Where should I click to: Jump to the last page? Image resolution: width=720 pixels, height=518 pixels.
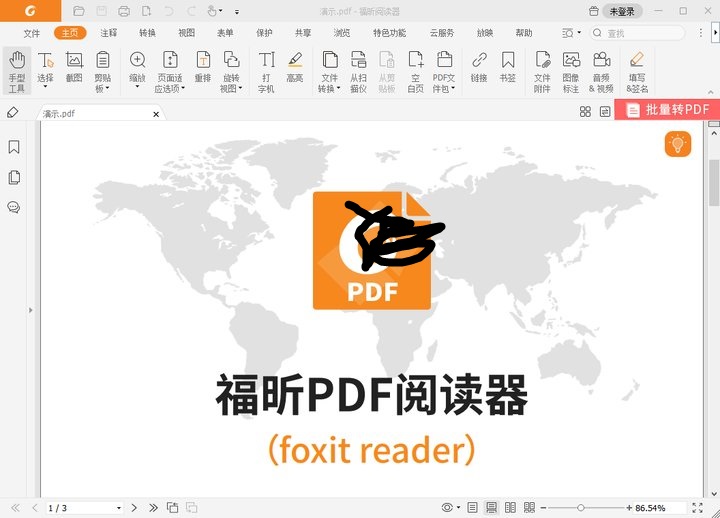(153, 507)
